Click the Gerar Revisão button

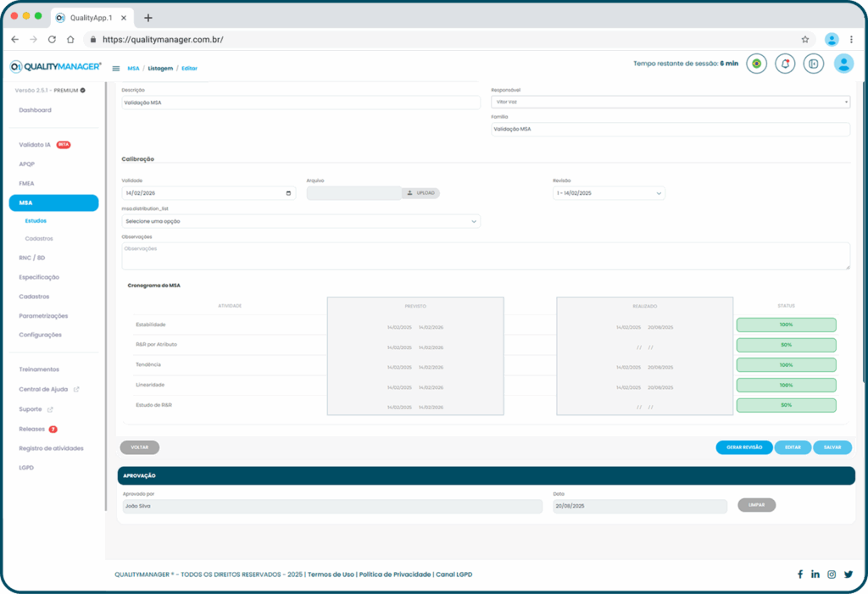[744, 447]
